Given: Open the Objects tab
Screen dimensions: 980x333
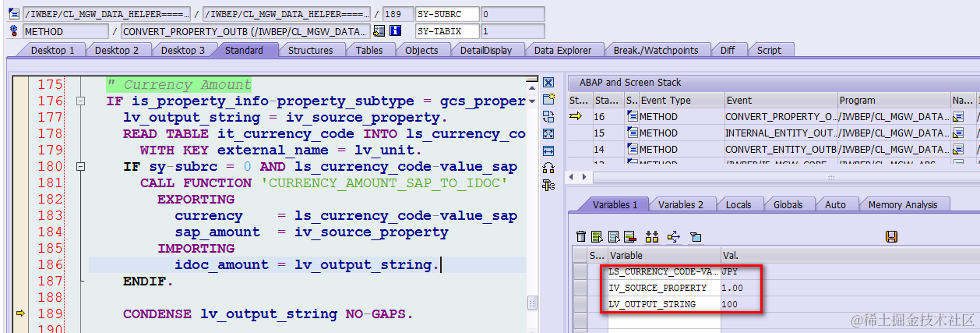Looking at the screenshot, I should 421,50.
